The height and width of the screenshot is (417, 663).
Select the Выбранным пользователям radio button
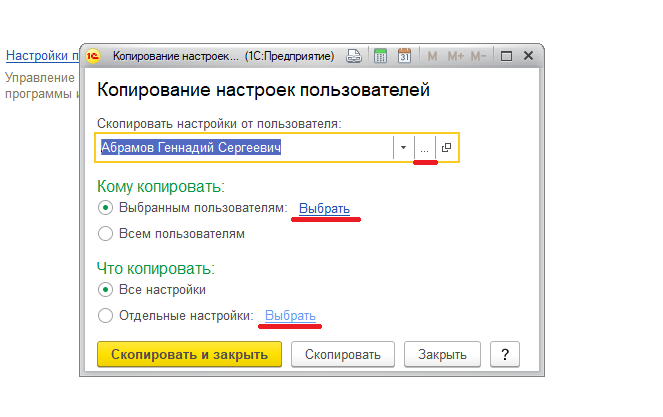tap(105, 208)
